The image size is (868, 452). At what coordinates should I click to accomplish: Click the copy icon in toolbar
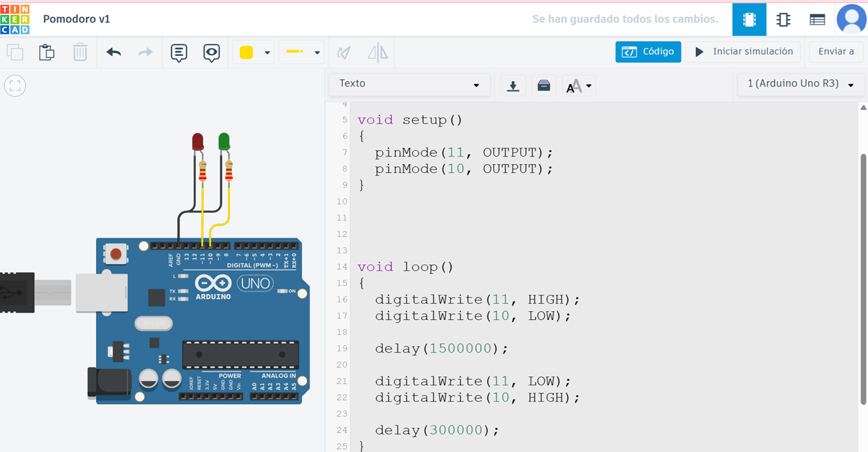tap(15, 52)
